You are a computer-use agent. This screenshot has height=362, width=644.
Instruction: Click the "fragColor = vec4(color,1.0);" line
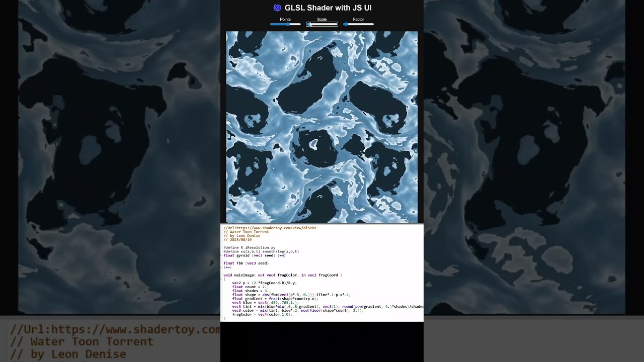click(x=262, y=314)
